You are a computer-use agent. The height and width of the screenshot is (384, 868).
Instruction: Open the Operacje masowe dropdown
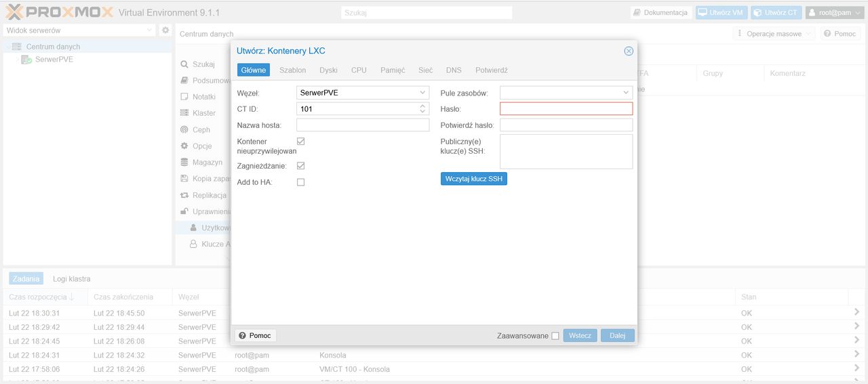point(774,34)
